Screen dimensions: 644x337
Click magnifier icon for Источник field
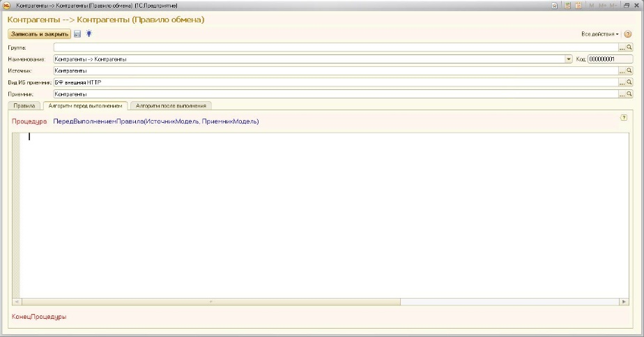[629, 70]
